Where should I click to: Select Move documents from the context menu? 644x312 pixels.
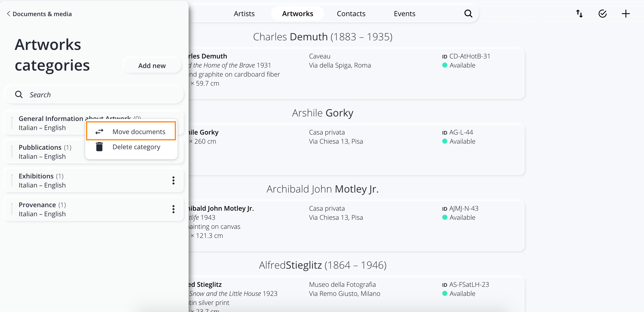tap(131, 131)
